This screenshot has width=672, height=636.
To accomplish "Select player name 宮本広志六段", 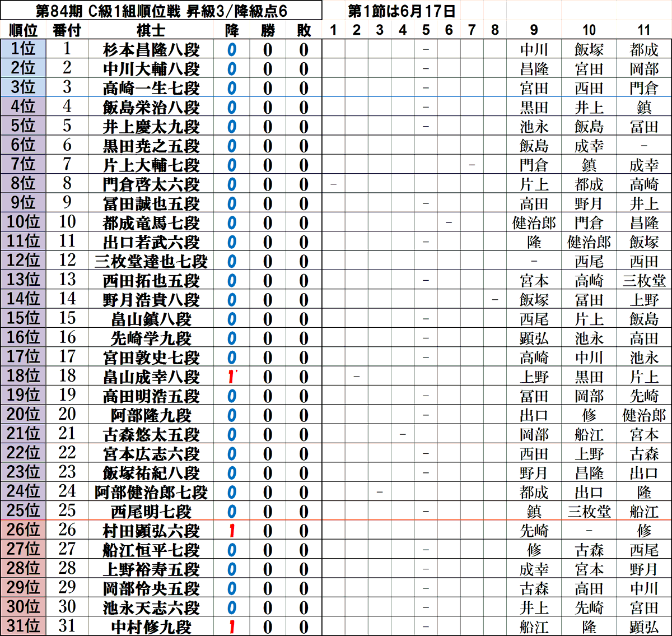I will click(151, 454).
